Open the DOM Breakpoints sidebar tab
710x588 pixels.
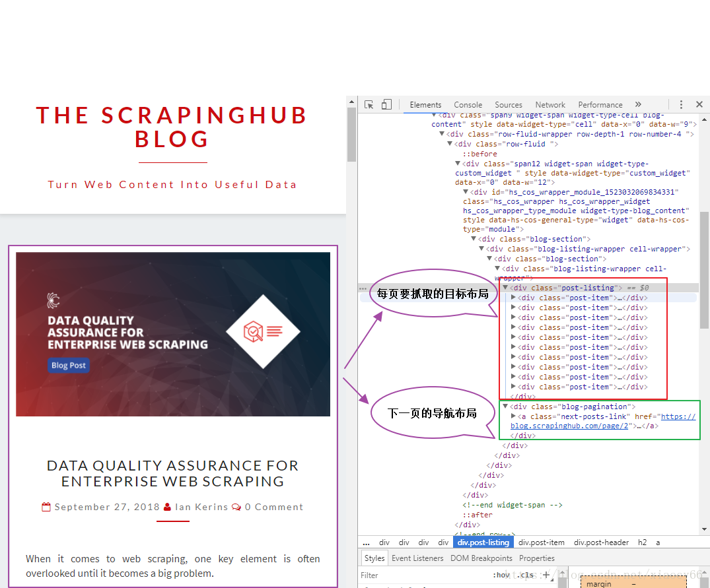[481, 558]
